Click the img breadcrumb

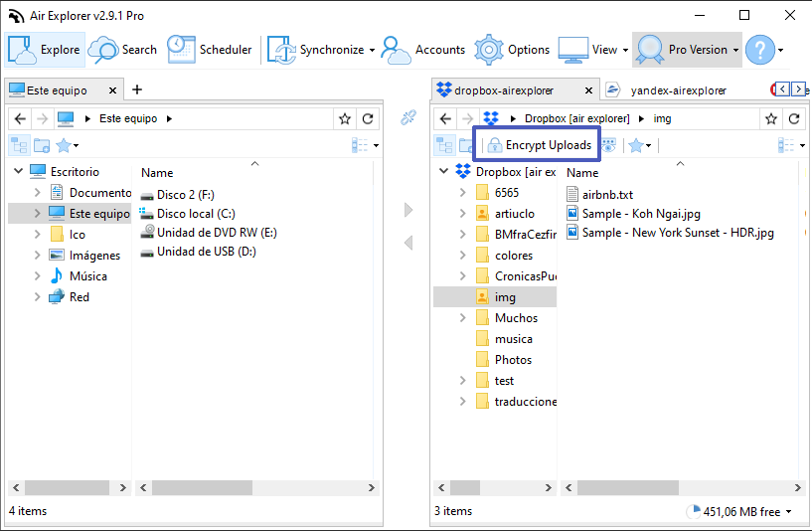click(662, 118)
